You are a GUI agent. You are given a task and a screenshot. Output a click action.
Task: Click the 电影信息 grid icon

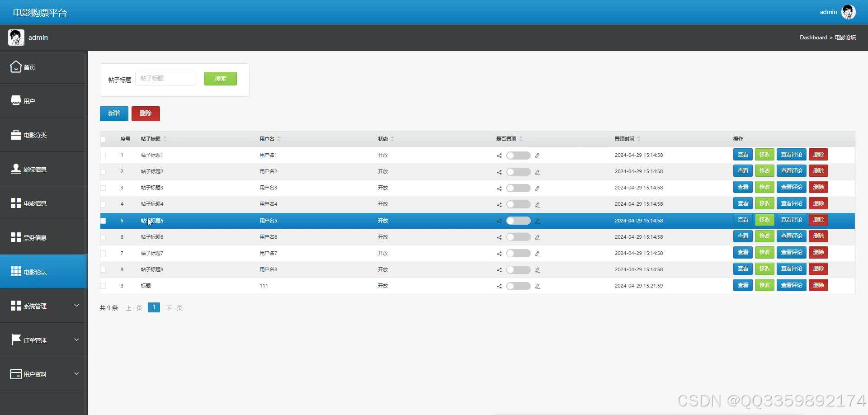click(x=16, y=203)
